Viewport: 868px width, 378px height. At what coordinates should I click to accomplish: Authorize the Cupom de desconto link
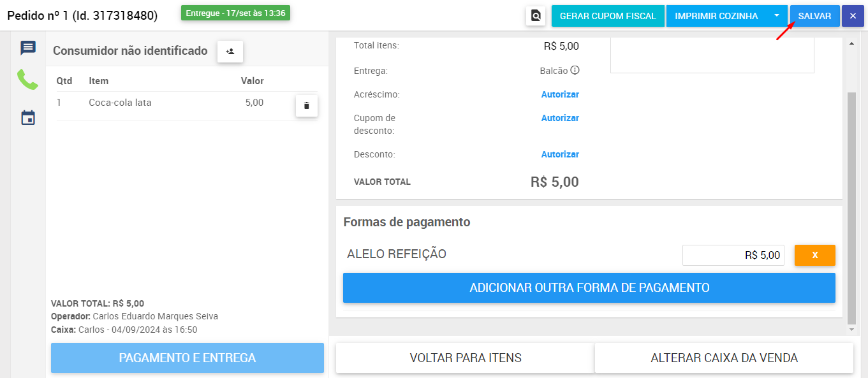(x=560, y=118)
